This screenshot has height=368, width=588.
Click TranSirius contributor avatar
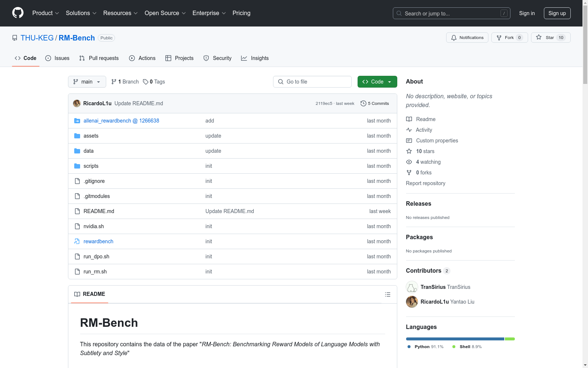(x=412, y=287)
